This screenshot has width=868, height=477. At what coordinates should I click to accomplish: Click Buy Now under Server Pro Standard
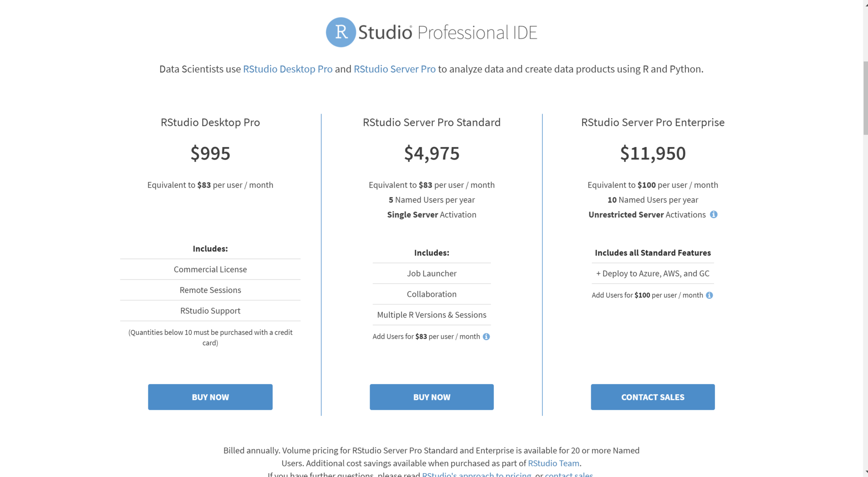click(x=431, y=397)
